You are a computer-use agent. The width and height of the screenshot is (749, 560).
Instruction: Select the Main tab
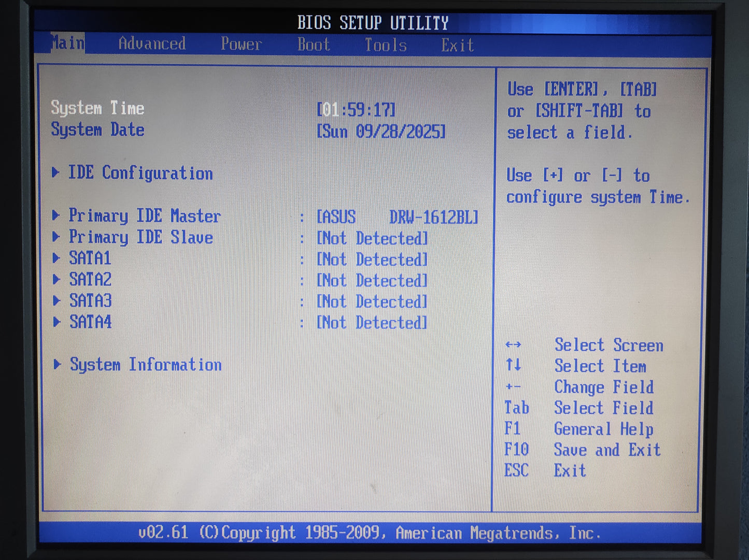[67, 43]
